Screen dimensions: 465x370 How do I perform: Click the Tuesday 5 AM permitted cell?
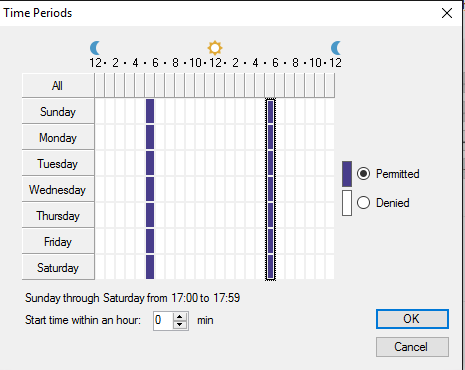click(x=150, y=163)
